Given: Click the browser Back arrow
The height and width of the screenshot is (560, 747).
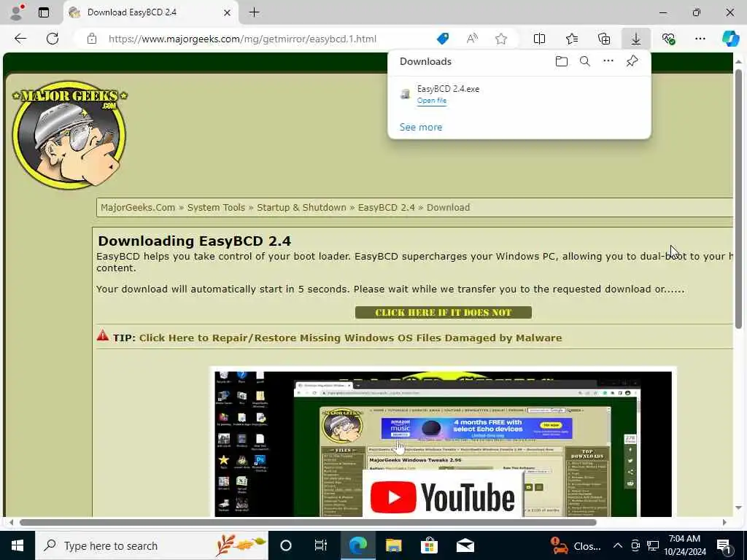Looking at the screenshot, I should point(20,39).
